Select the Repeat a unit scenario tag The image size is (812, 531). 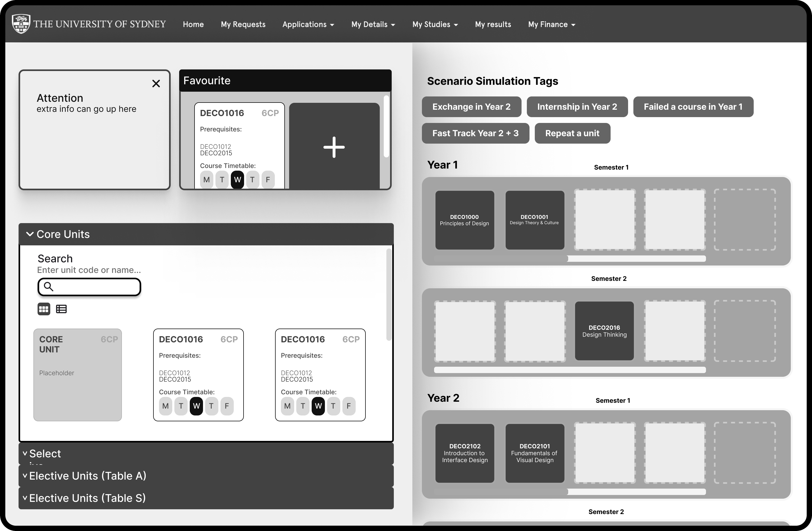572,133
